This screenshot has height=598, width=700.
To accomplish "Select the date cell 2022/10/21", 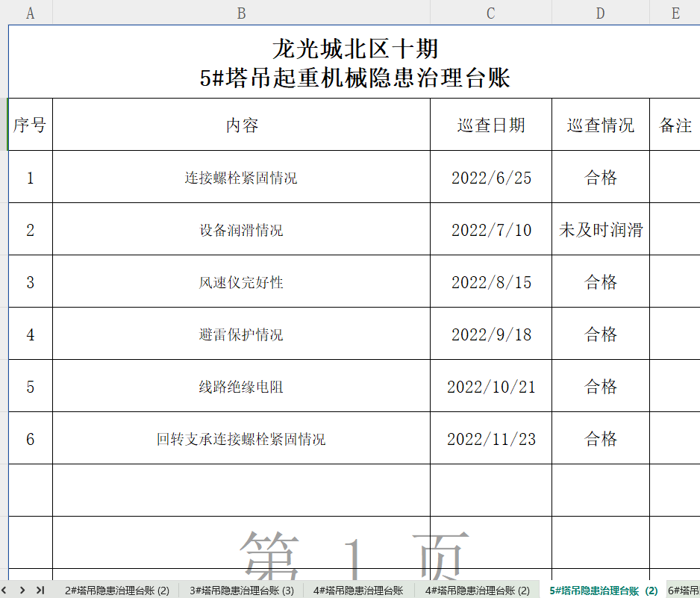I will point(490,387).
